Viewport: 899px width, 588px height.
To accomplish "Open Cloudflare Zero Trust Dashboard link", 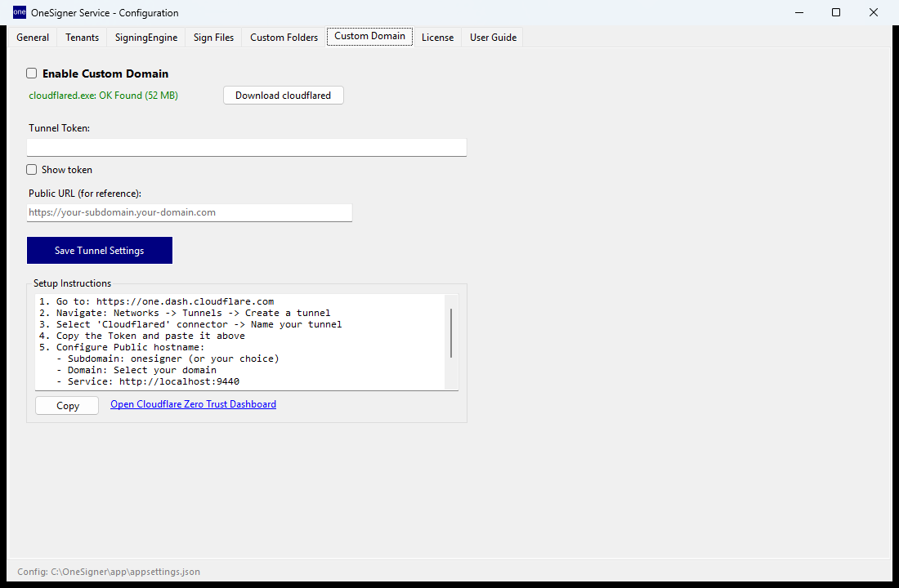I will click(x=193, y=404).
